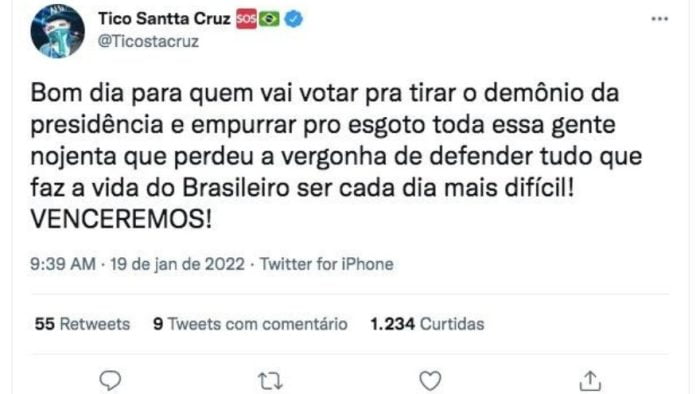Open the share upload icon
Viewport: 700px width, 394px height.
[590, 381]
